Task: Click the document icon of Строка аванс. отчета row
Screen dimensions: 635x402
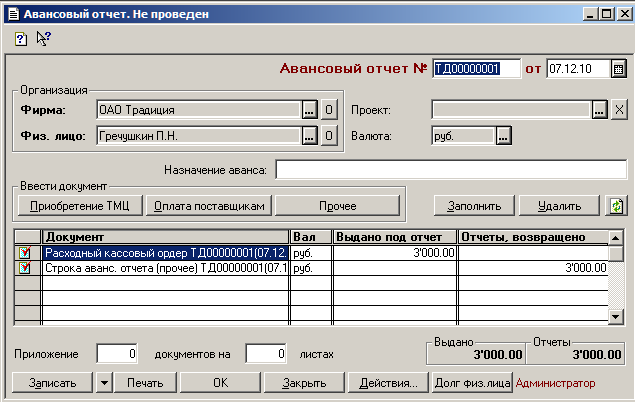Action: pyautogui.click(x=25, y=268)
